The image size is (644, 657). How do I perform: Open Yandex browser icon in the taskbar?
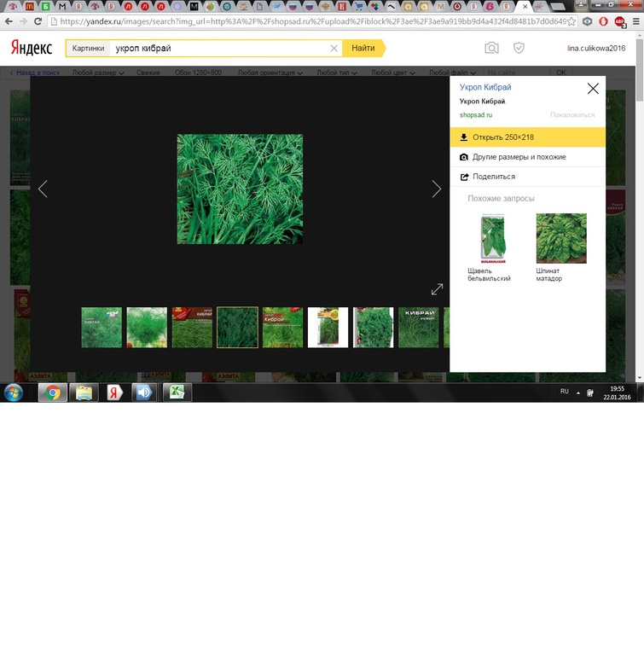coord(113,392)
